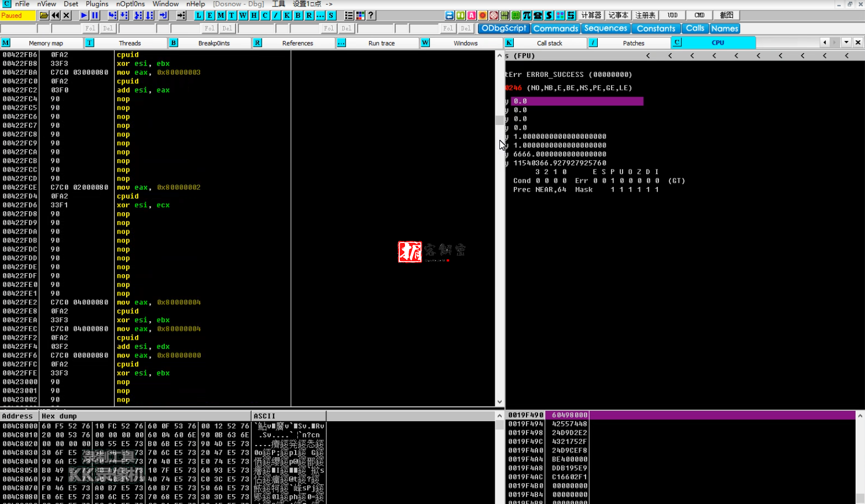This screenshot has height=504, width=865.
Task: Click the Step into toolbar icon
Action: (112, 15)
